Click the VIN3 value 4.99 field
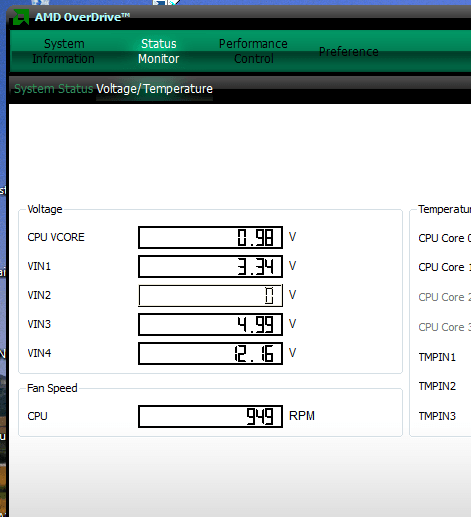 pyautogui.click(x=210, y=324)
